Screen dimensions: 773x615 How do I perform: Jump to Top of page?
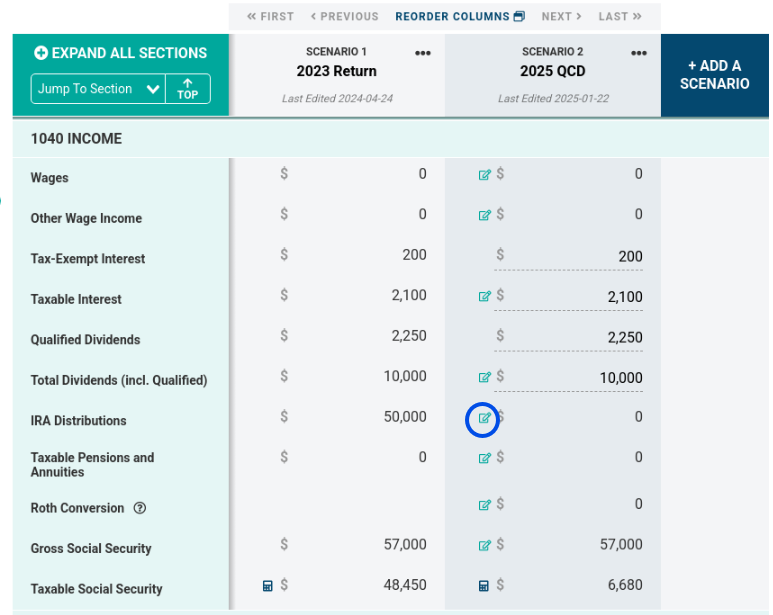click(x=188, y=89)
